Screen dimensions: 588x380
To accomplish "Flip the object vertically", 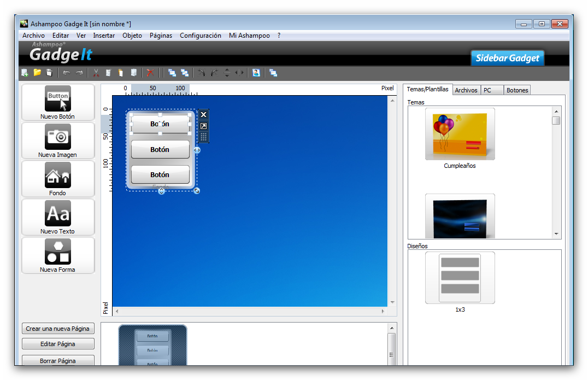I will 227,73.
